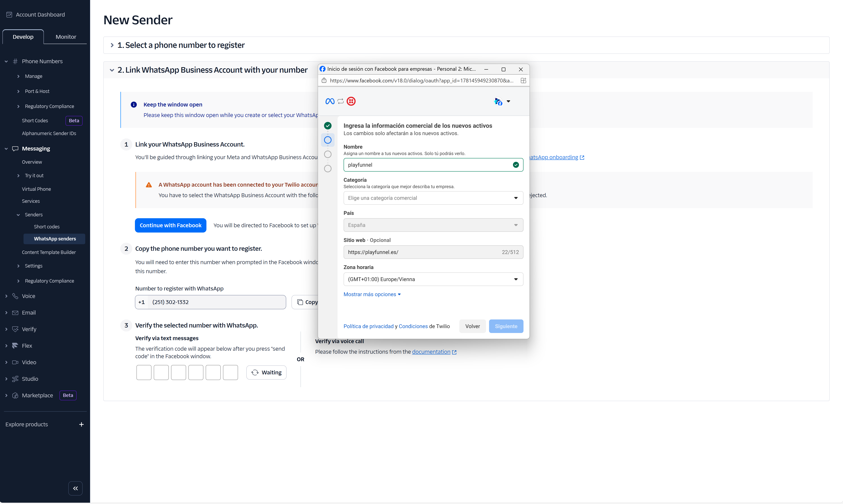Open the Facebook profile avatar menu

point(502,101)
